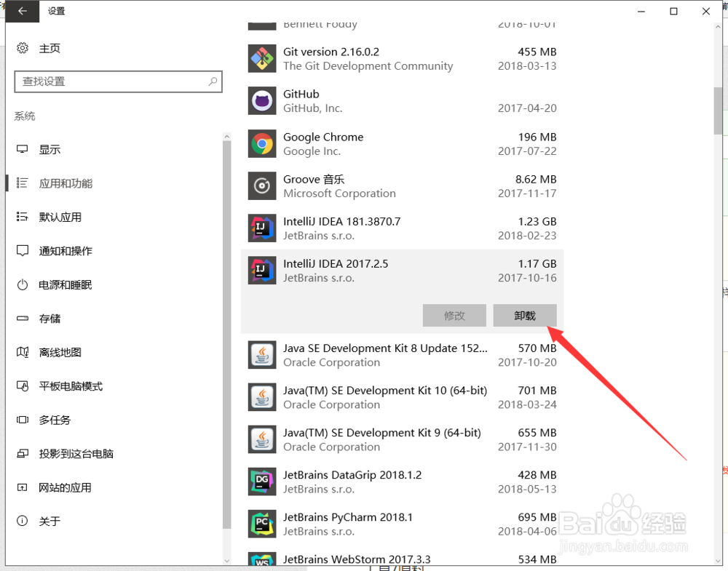
Task: Select the Google Chrome app name
Action: [323, 137]
